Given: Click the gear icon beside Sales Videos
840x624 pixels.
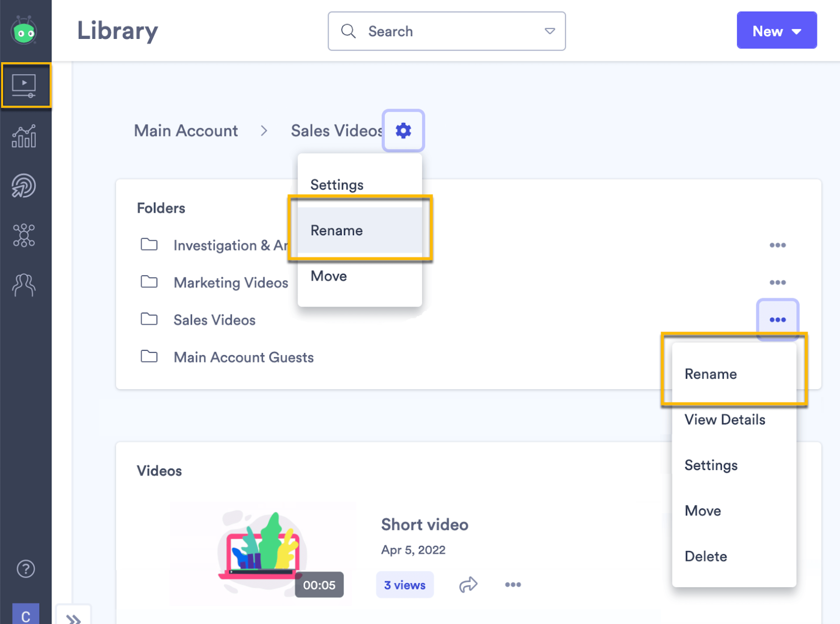Looking at the screenshot, I should (x=403, y=130).
